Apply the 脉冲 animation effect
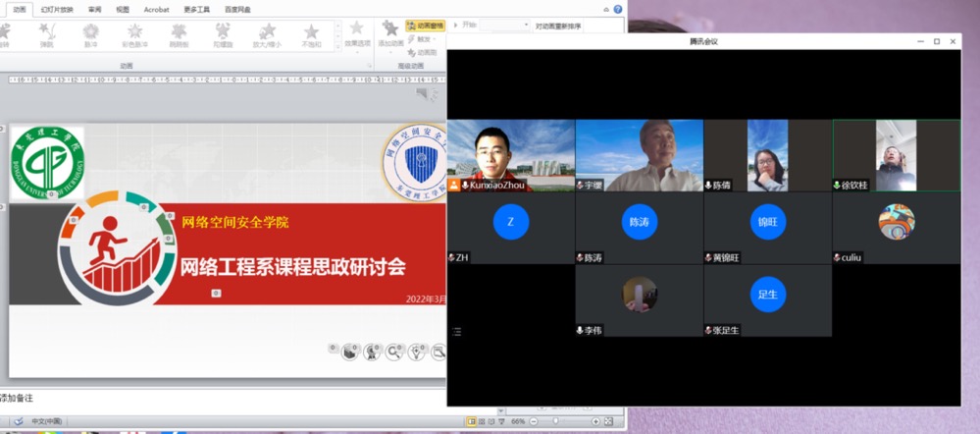980x434 pixels. click(x=91, y=35)
